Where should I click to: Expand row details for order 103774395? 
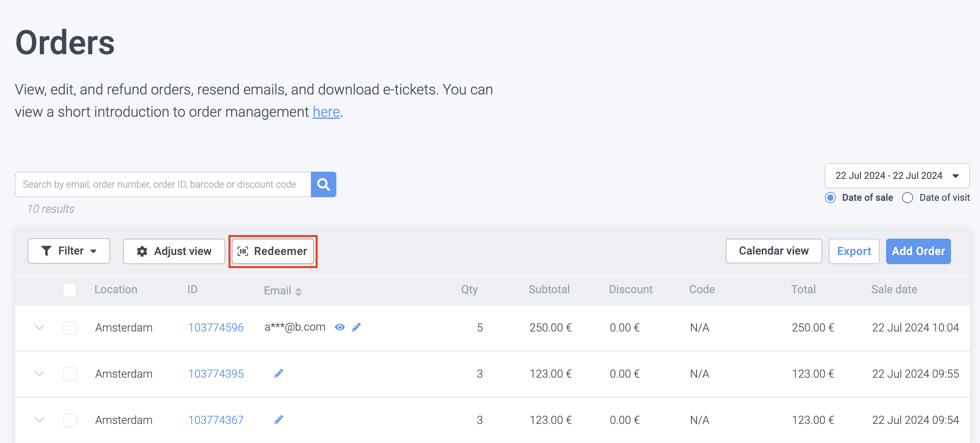tap(39, 374)
